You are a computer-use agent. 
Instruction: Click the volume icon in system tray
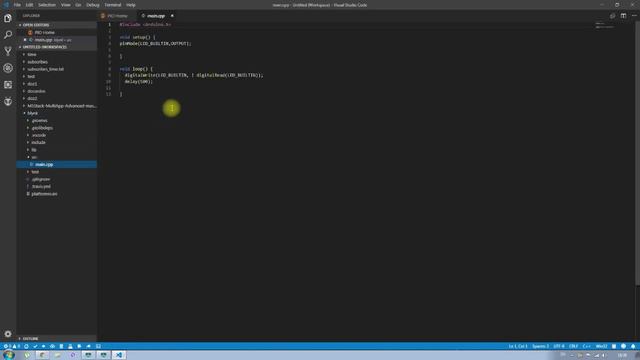(603, 356)
